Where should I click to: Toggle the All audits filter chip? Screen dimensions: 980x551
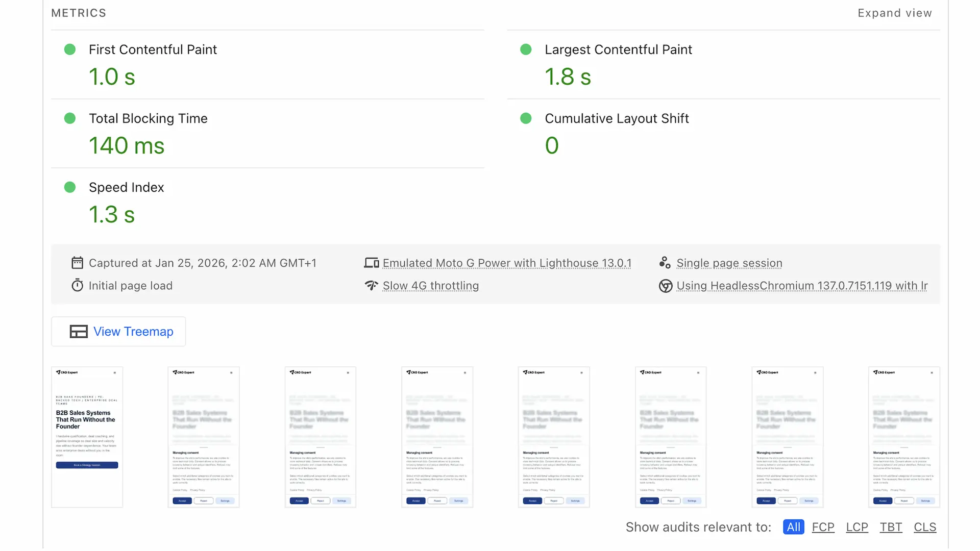[x=793, y=527]
